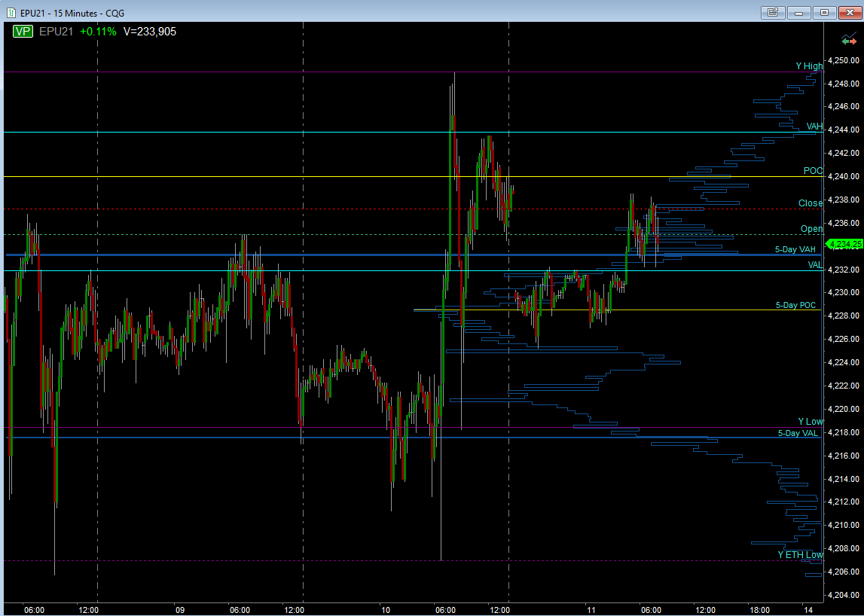
Task: Click the +0.11% net change value
Action: pyautogui.click(x=98, y=32)
